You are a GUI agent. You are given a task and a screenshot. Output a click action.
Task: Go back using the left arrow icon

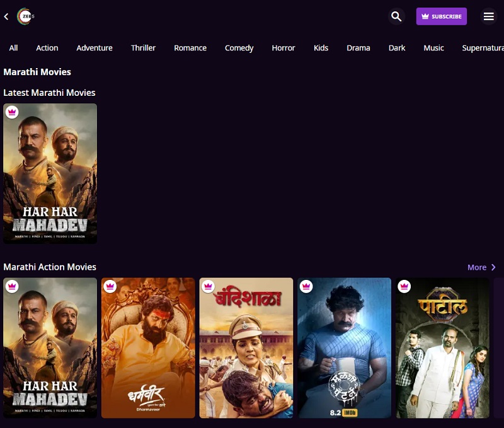[6, 16]
